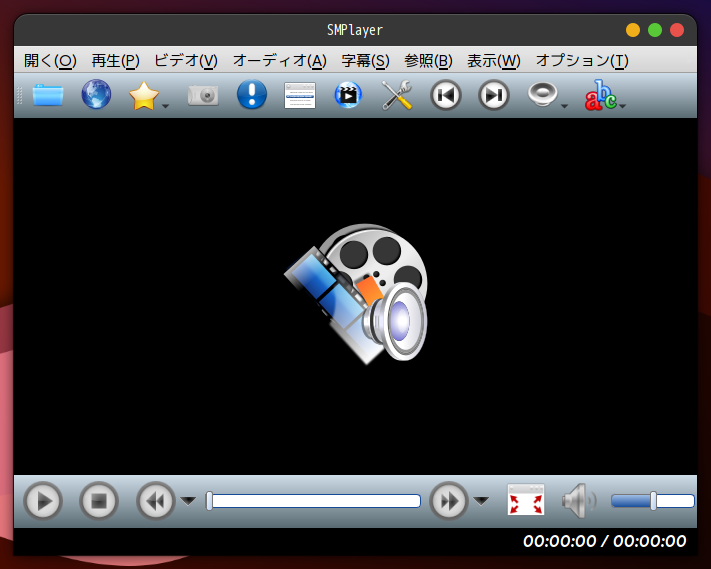Open the オプション(T) menu
This screenshot has width=711, height=569.
coord(582,60)
